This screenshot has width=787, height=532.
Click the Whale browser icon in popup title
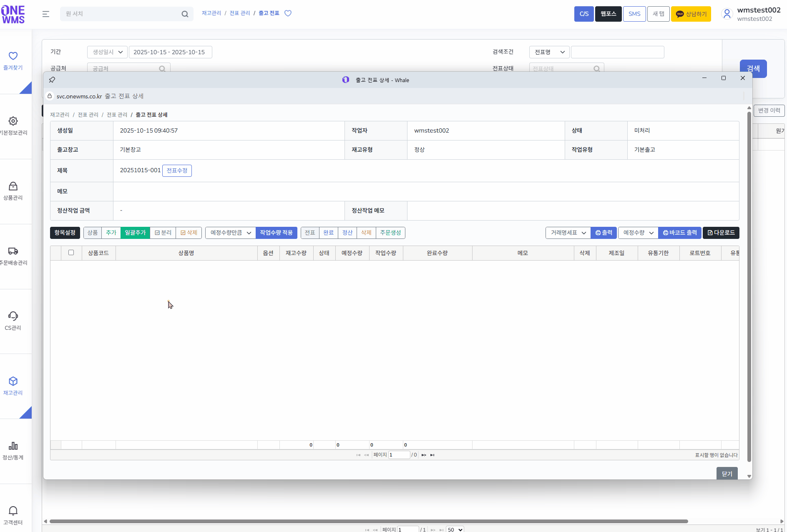pyautogui.click(x=346, y=80)
